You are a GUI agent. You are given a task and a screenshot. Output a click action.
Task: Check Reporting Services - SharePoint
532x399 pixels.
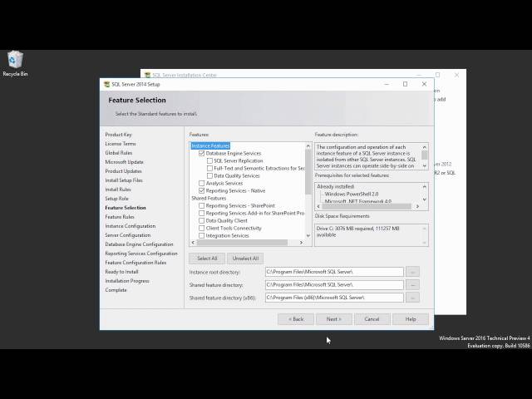(x=201, y=205)
